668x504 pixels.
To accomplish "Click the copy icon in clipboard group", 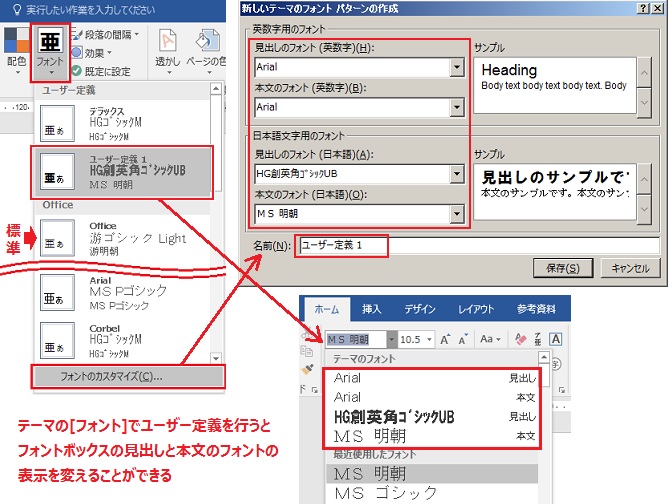I will pyautogui.click(x=307, y=351).
